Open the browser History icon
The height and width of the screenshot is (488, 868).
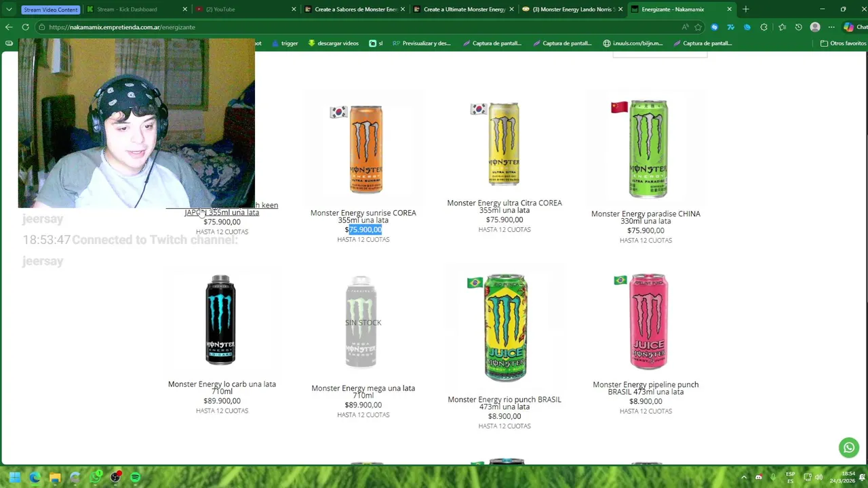[798, 27]
